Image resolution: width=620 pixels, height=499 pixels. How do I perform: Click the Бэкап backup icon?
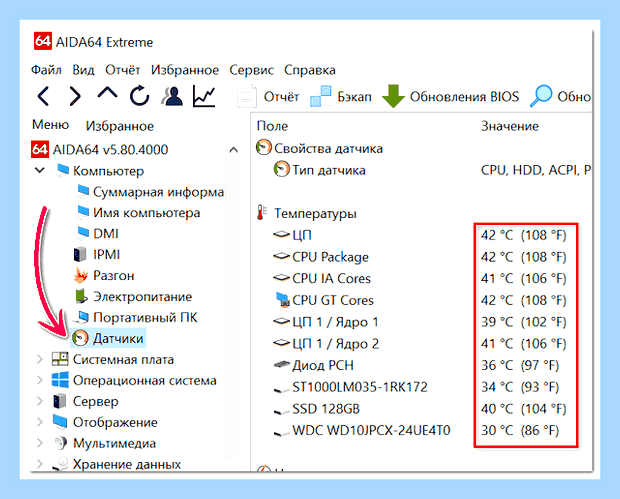(x=321, y=96)
